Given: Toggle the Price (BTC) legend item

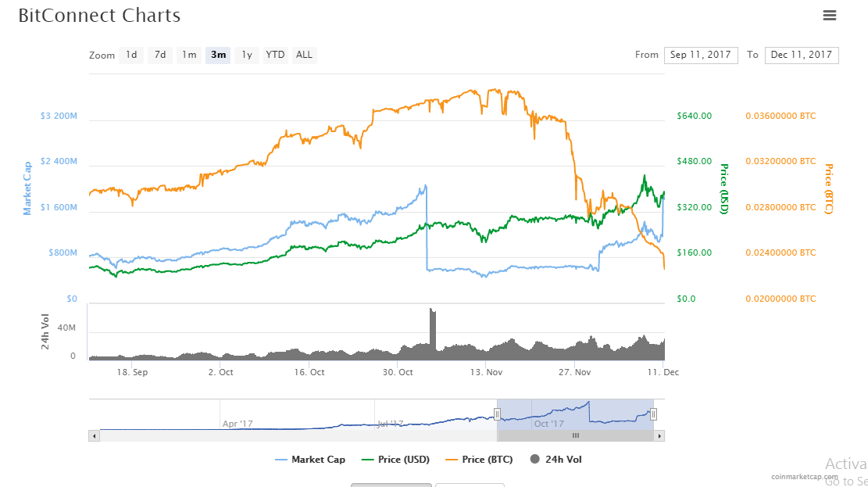Looking at the screenshot, I should click(x=479, y=460).
